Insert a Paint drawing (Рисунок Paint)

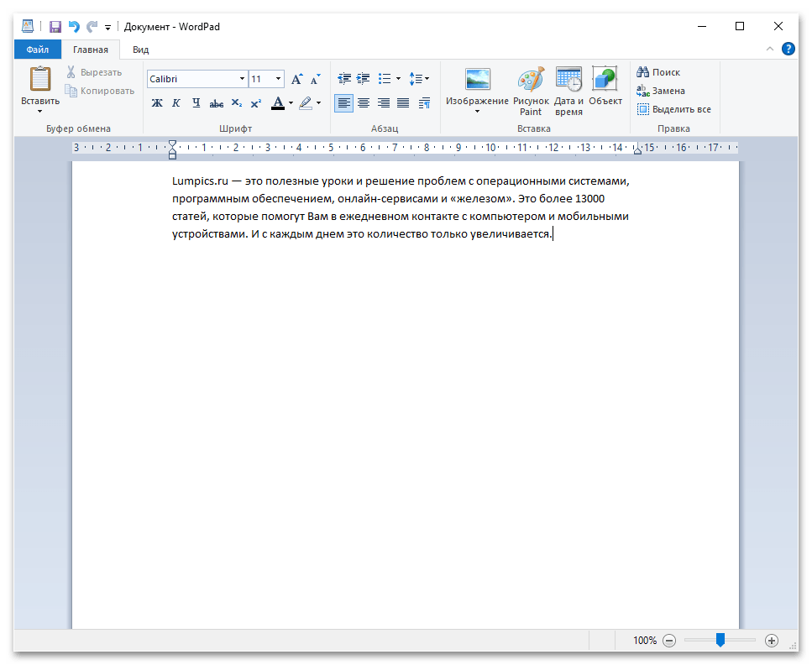coord(531,91)
